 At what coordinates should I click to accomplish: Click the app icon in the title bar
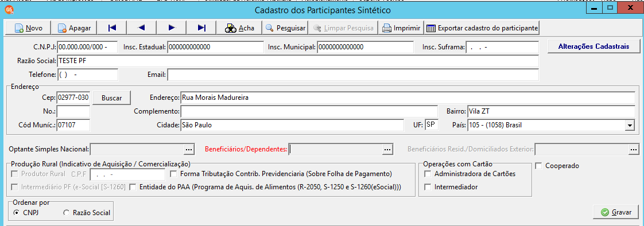tap(9, 9)
